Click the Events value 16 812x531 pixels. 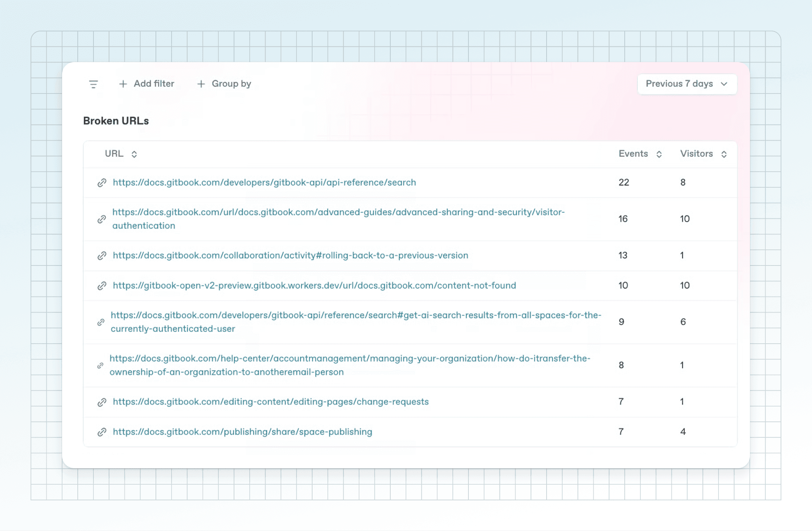pyautogui.click(x=623, y=219)
